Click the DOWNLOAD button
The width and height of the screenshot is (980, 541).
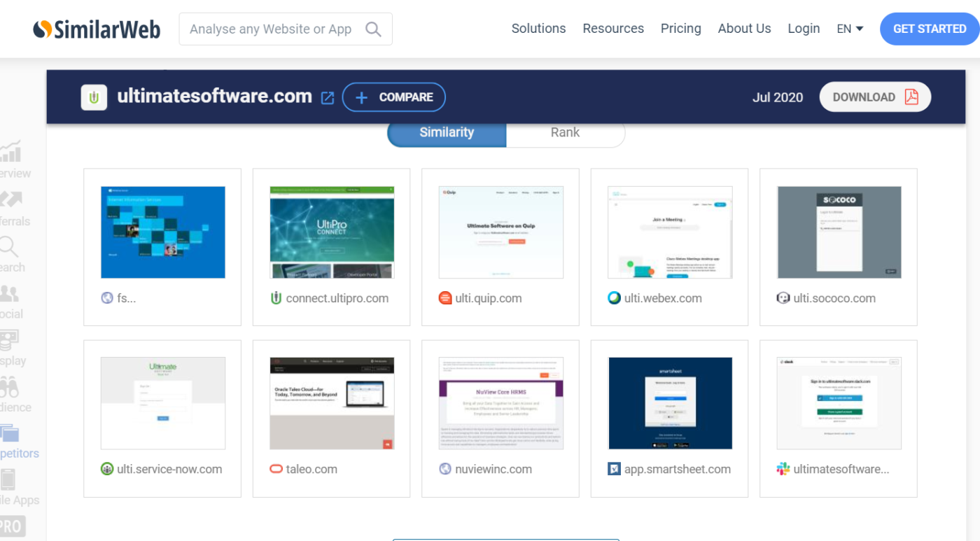pos(875,97)
